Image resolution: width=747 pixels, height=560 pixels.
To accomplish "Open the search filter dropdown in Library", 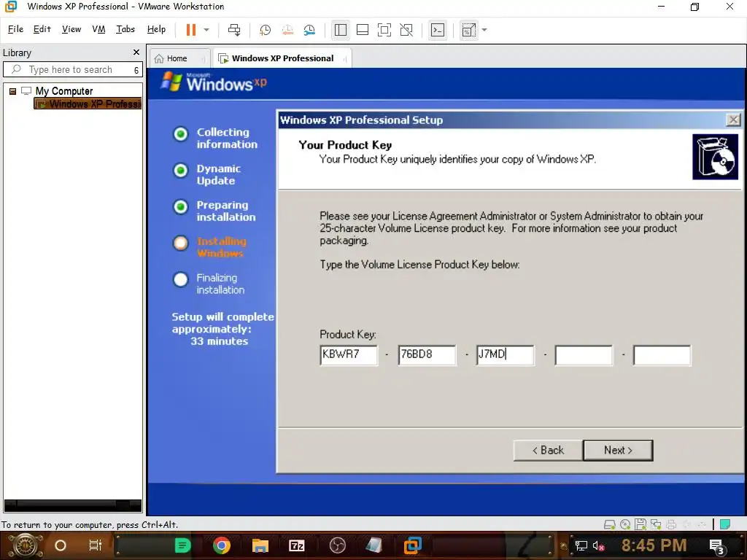I will (x=136, y=70).
